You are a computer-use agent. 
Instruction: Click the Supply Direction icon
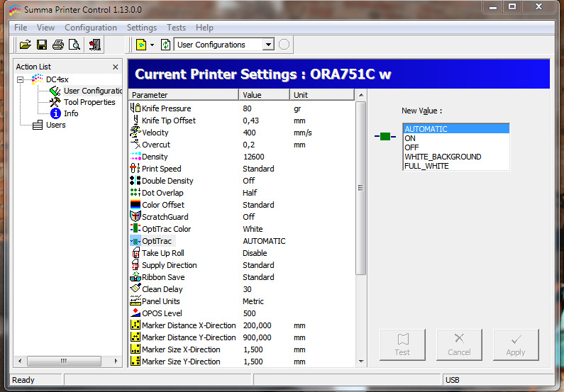coord(136,265)
